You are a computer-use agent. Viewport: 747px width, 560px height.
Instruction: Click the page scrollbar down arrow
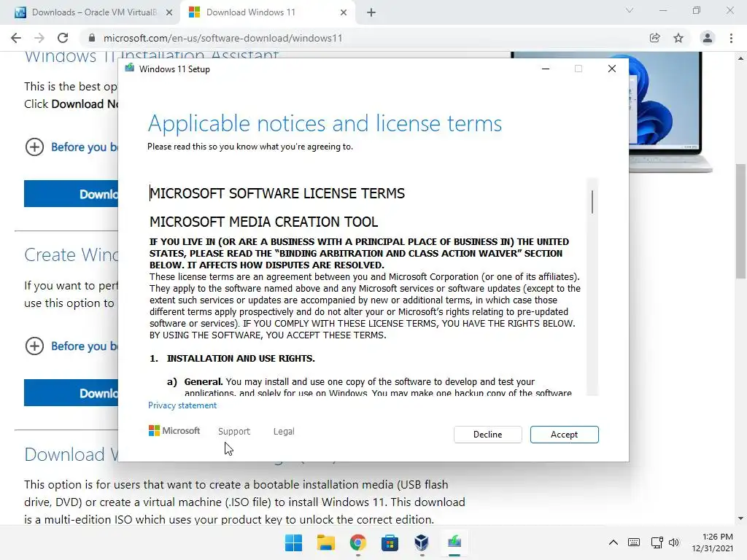coord(740,518)
